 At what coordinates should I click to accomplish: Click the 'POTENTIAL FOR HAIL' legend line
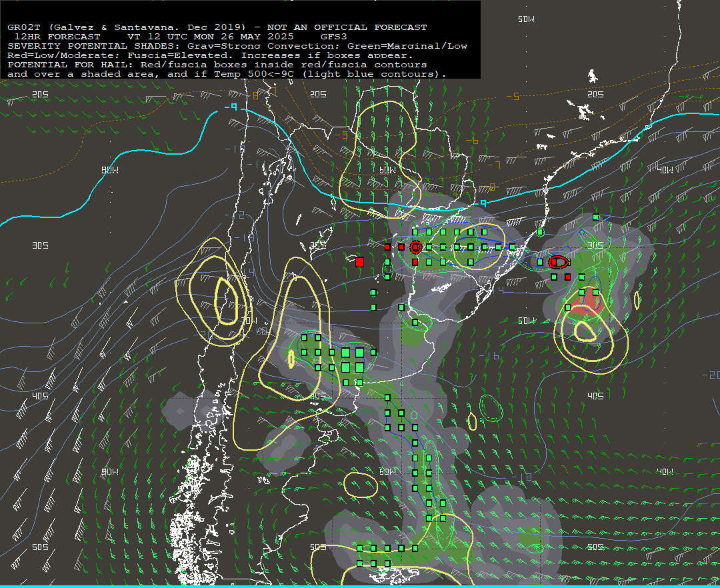point(217,64)
